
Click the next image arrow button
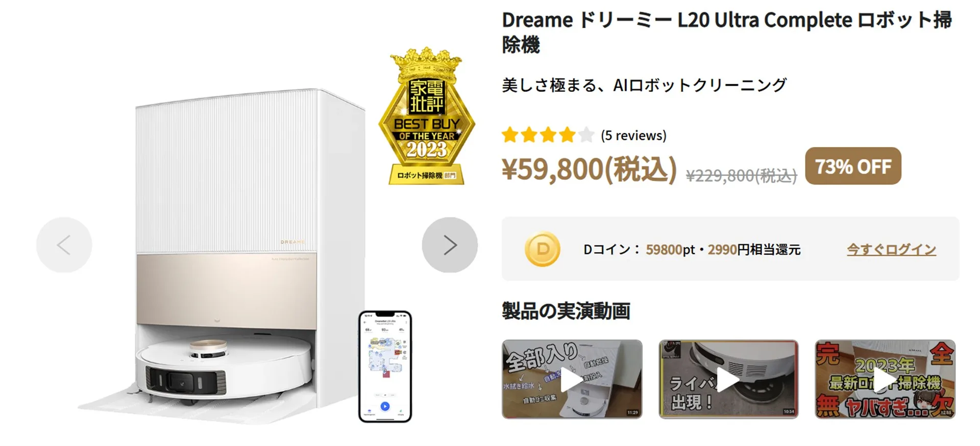[450, 245]
